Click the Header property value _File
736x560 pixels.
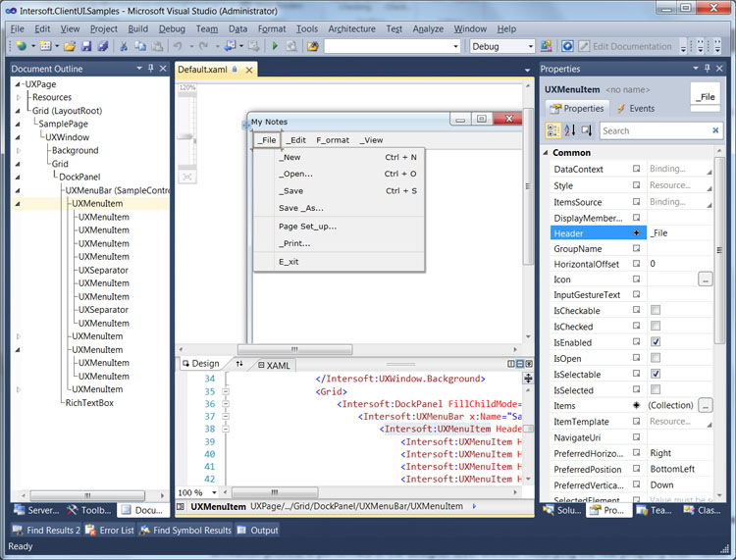(680, 233)
